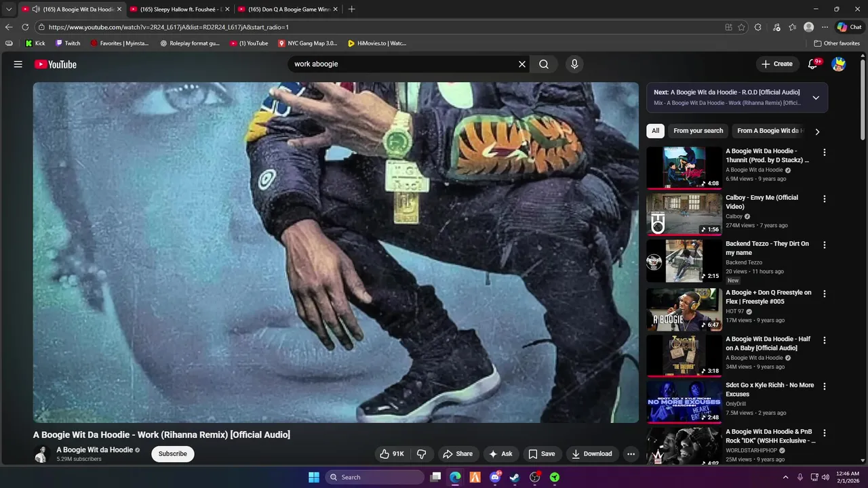Click the Ask button
Image resolution: width=868 pixels, height=488 pixels.
click(500, 454)
